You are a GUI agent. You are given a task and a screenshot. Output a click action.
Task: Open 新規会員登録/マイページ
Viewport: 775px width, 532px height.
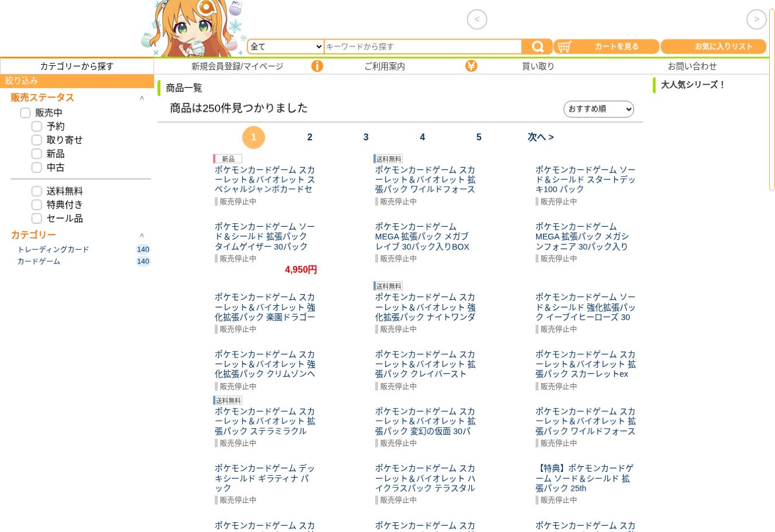[237, 66]
